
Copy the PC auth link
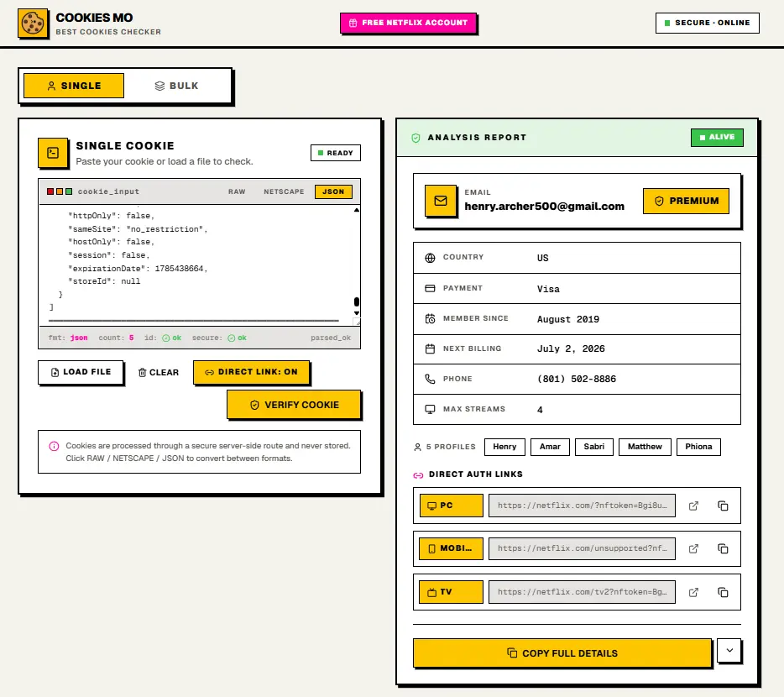point(723,506)
